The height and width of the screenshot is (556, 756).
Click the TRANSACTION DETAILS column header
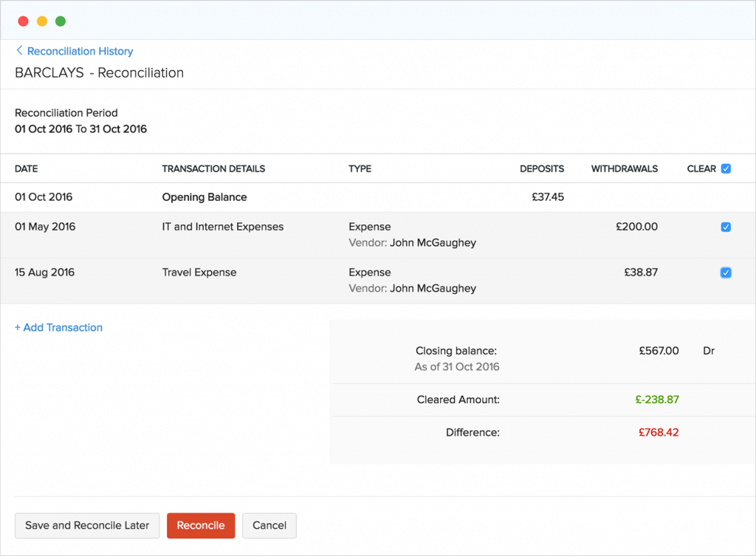tap(213, 169)
